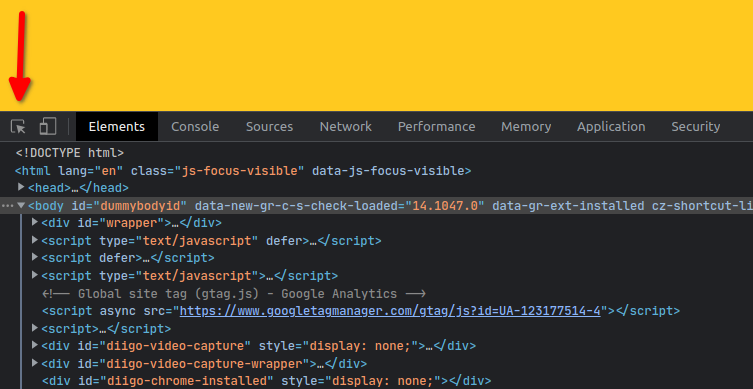Expand the script text/javascript defer node
753x389 pixels.
[35, 240]
